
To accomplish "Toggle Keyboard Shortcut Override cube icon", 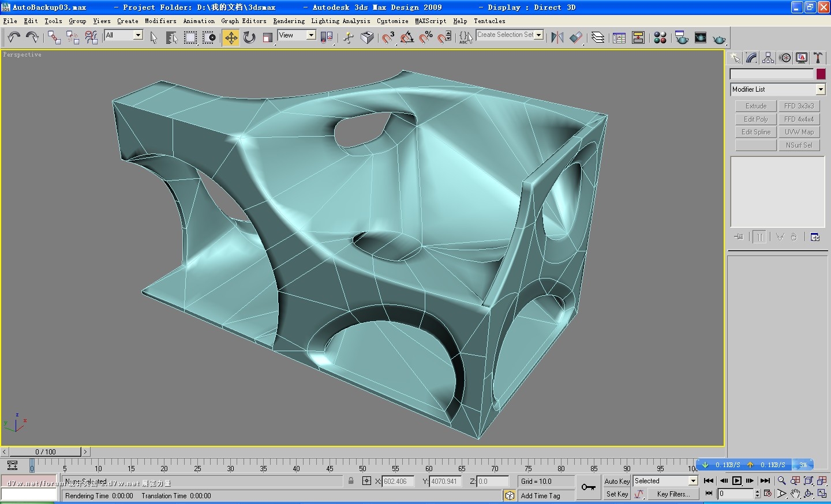I will (x=367, y=37).
